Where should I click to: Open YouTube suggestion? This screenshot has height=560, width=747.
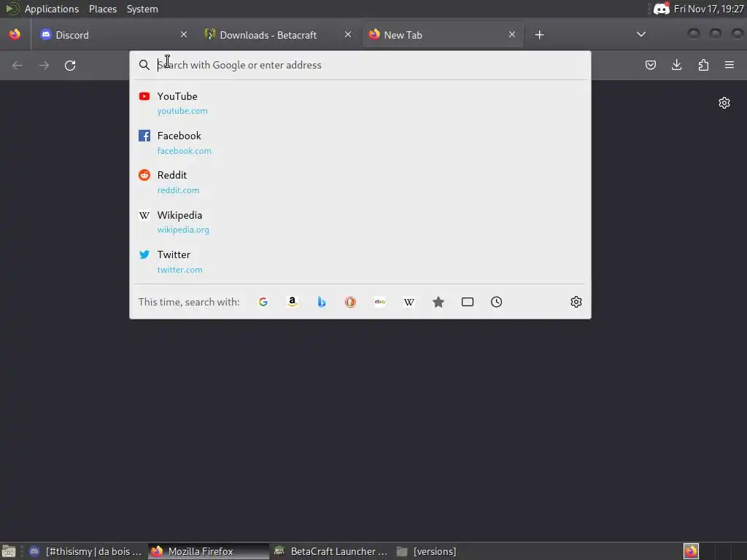360,104
